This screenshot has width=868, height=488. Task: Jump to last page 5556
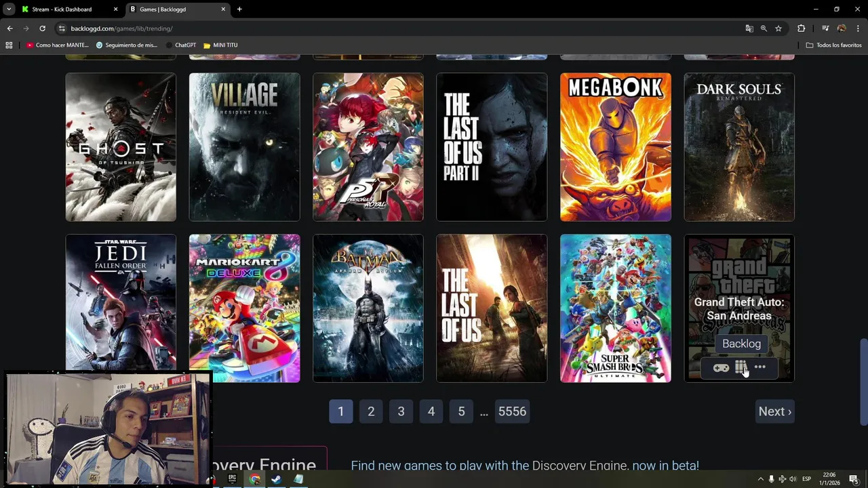click(512, 411)
